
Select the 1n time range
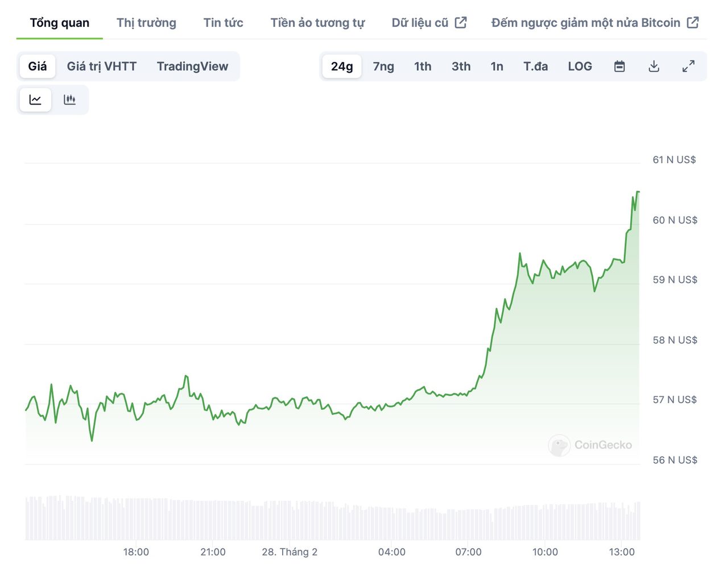point(497,67)
